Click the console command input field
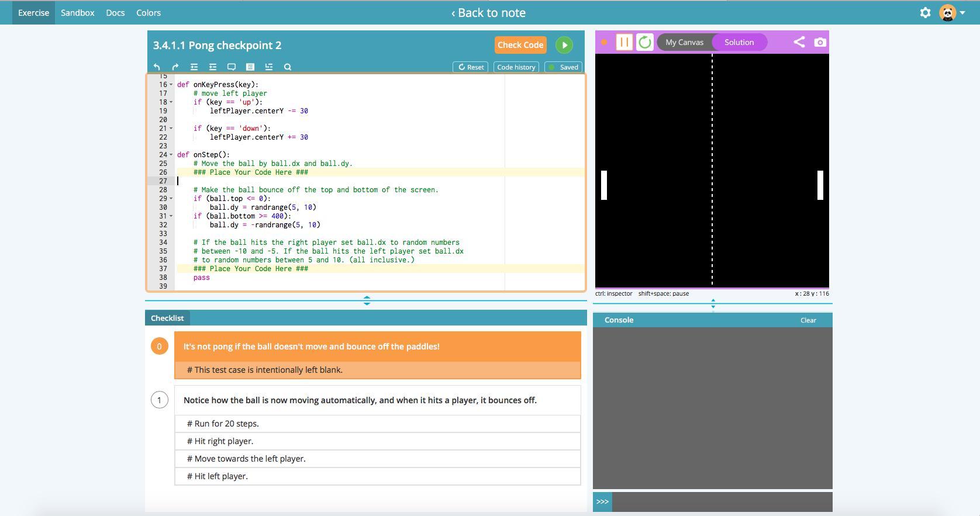The height and width of the screenshot is (516, 980). (x=722, y=501)
